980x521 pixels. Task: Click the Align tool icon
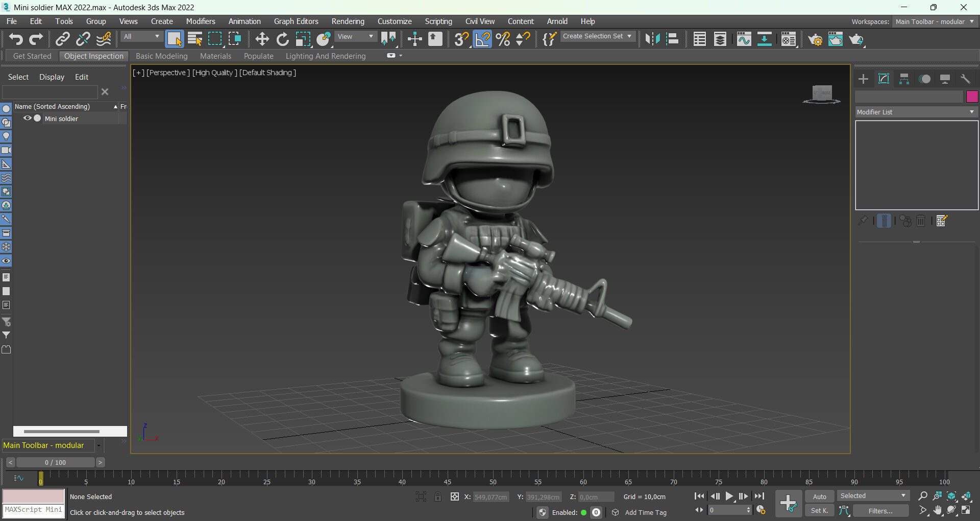click(x=673, y=39)
